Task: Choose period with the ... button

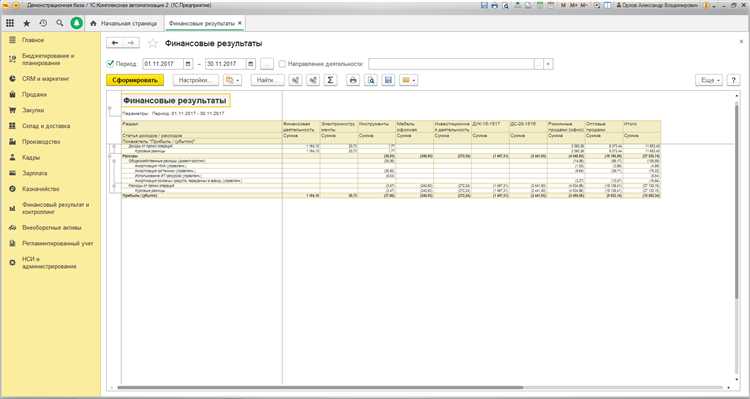Action: pos(268,64)
